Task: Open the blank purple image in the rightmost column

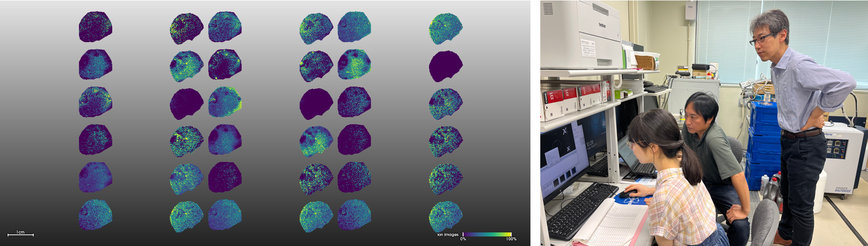Action: pyautogui.click(x=445, y=66)
